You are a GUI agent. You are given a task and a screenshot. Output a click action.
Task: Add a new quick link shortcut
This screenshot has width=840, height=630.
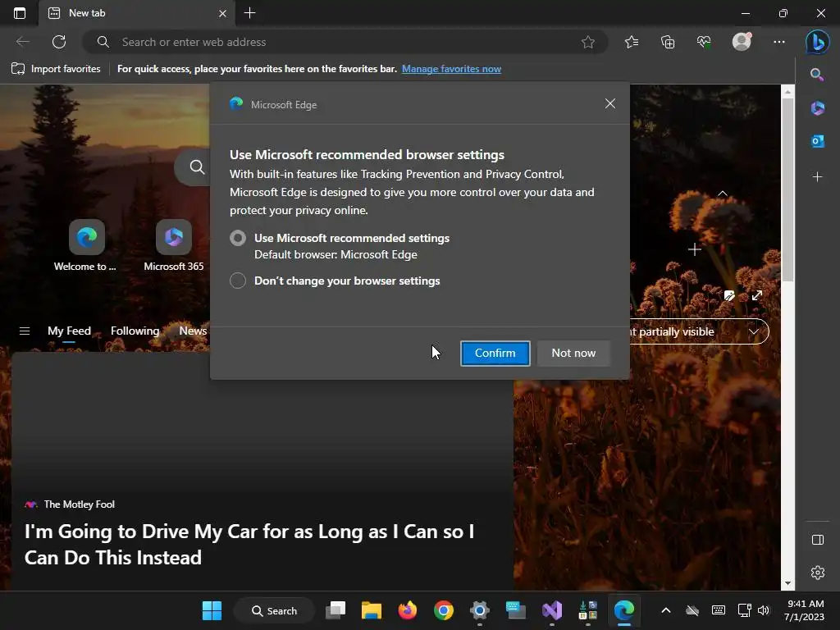tap(694, 249)
